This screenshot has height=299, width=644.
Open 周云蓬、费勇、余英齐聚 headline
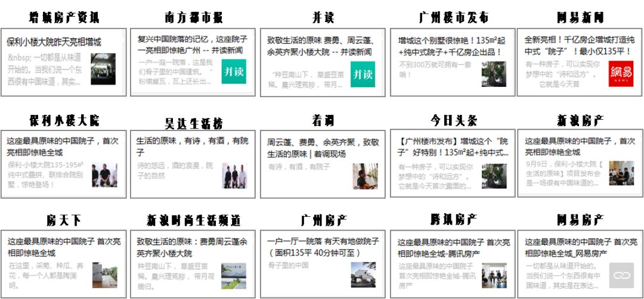tap(323, 148)
